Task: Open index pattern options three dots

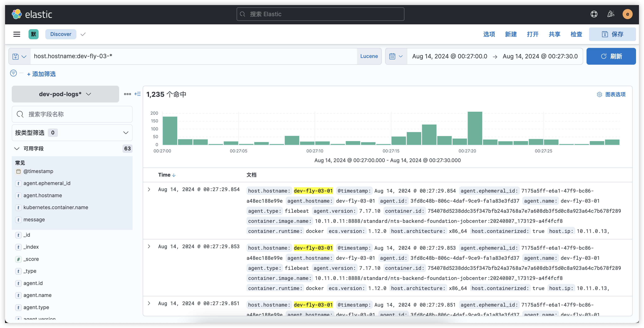Action: pos(127,94)
